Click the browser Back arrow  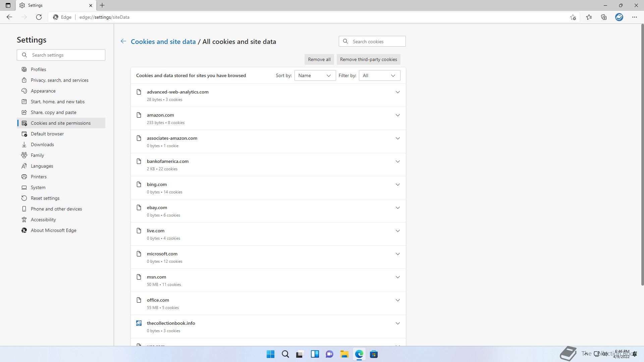9,17
